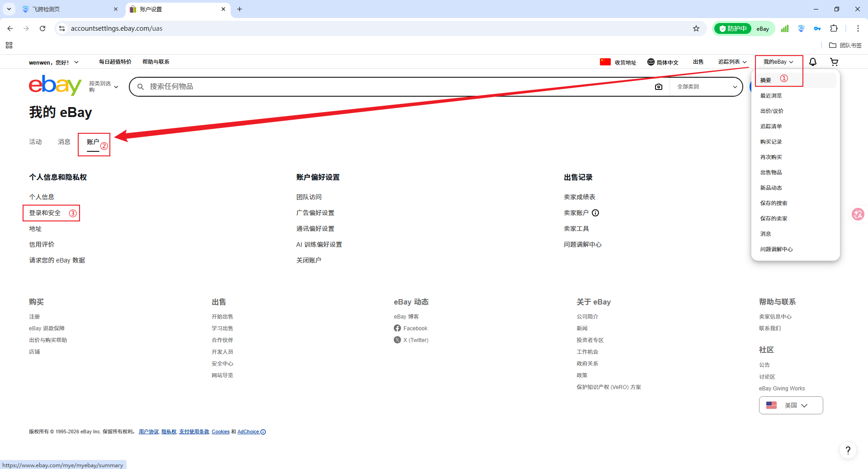
Task: Expand the 按类别选购 category menu
Action: point(104,86)
